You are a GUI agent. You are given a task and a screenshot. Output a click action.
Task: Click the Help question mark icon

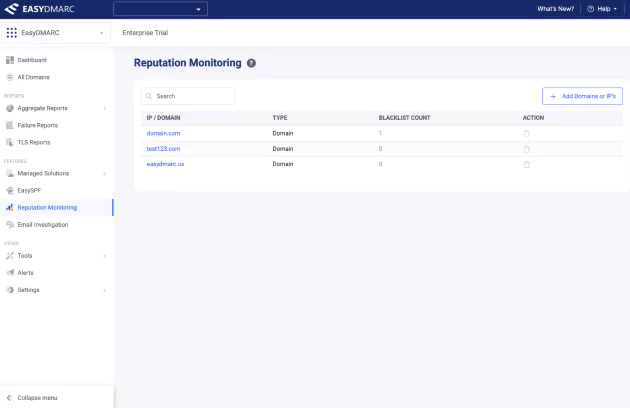point(590,9)
